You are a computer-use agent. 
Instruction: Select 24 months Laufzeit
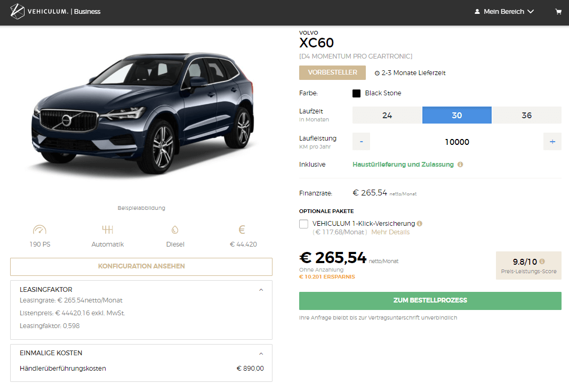387,115
